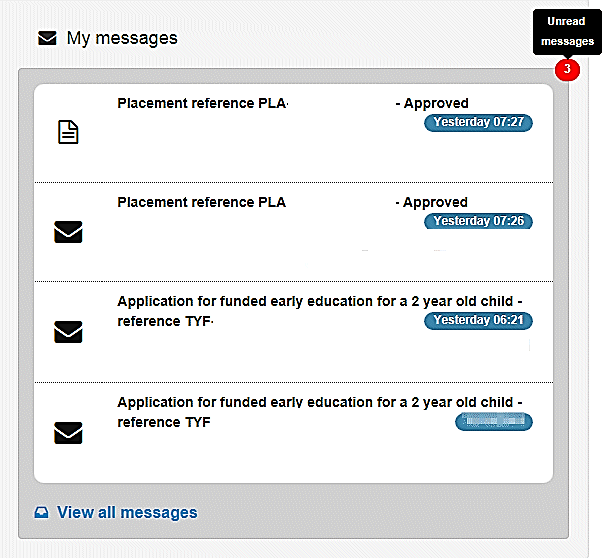Viewport: 608px width, 558px height.
Task: Open second 'Placement reference PLA' message title
Action: point(201,202)
